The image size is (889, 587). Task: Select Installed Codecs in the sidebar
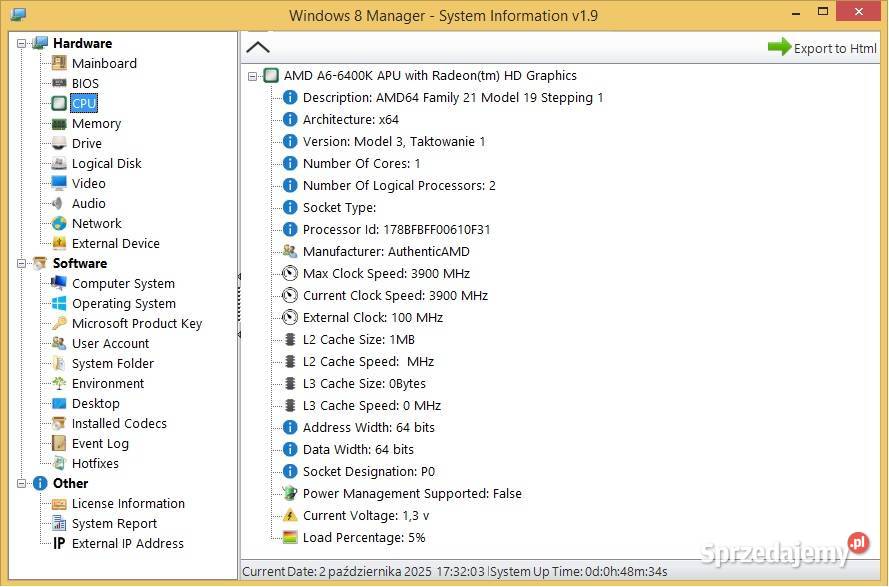click(x=119, y=423)
